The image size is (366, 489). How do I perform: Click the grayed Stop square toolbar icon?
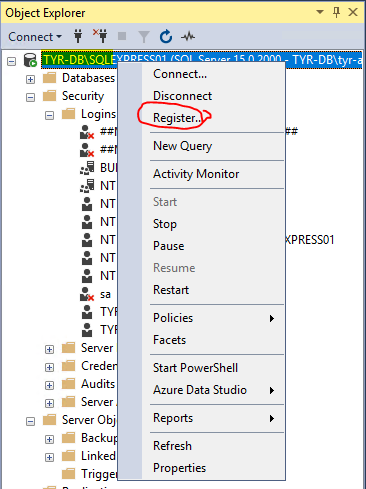point(122,36)
